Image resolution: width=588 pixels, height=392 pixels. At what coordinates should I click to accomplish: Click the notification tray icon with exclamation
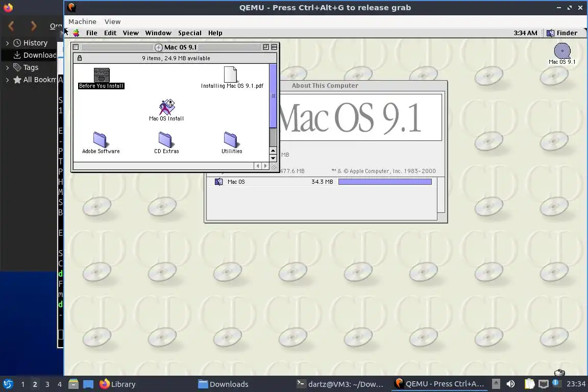pos(556,383)
